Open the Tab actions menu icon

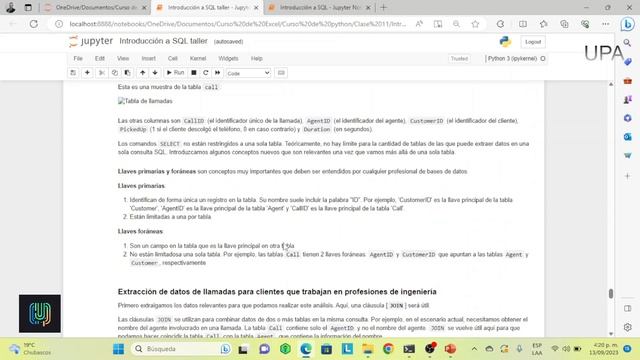pos(28,7)
